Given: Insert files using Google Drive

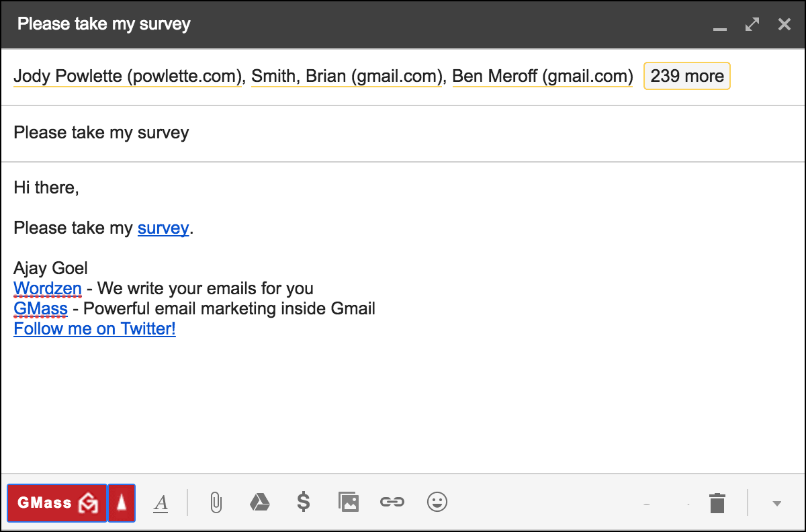Looking at the screenshot, I should [260, 502].
